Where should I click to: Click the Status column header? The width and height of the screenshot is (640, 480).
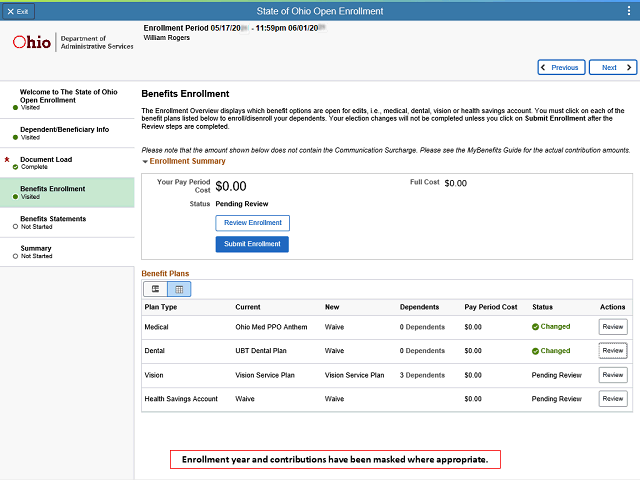542,307
